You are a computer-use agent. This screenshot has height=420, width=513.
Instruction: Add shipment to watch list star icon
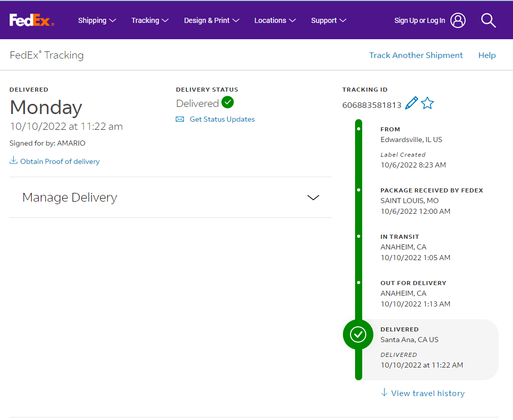427,103
